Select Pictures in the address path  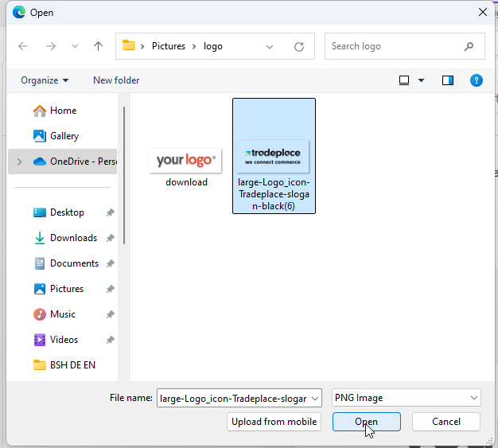coord(169,46)
